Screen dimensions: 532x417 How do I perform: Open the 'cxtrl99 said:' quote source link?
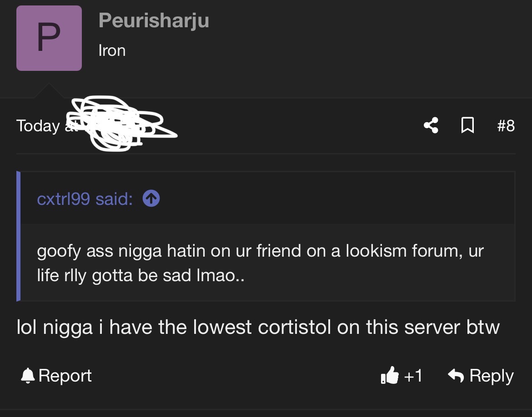[85, 199]
